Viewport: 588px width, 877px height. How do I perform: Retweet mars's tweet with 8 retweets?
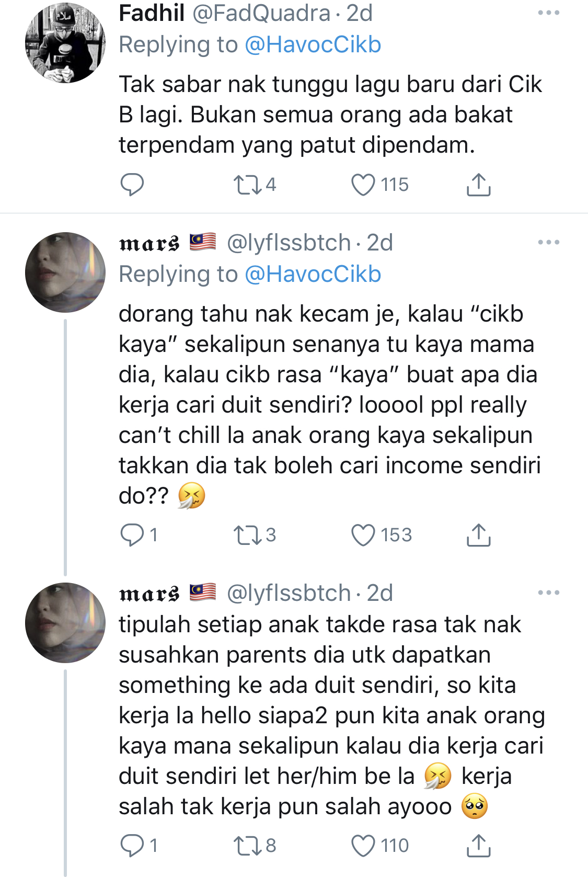(x=248, y=846)
